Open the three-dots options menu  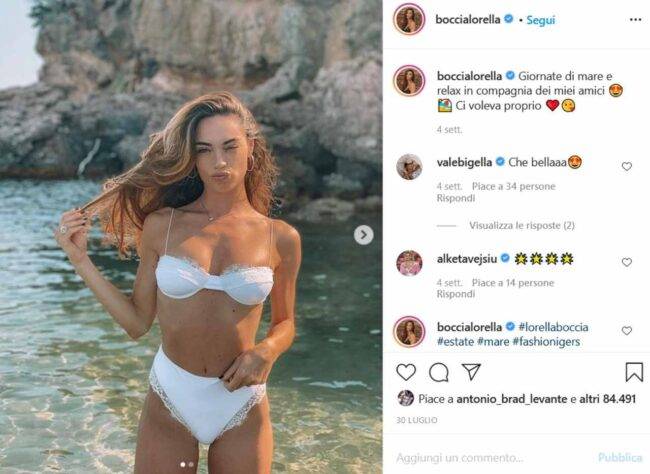635,20
